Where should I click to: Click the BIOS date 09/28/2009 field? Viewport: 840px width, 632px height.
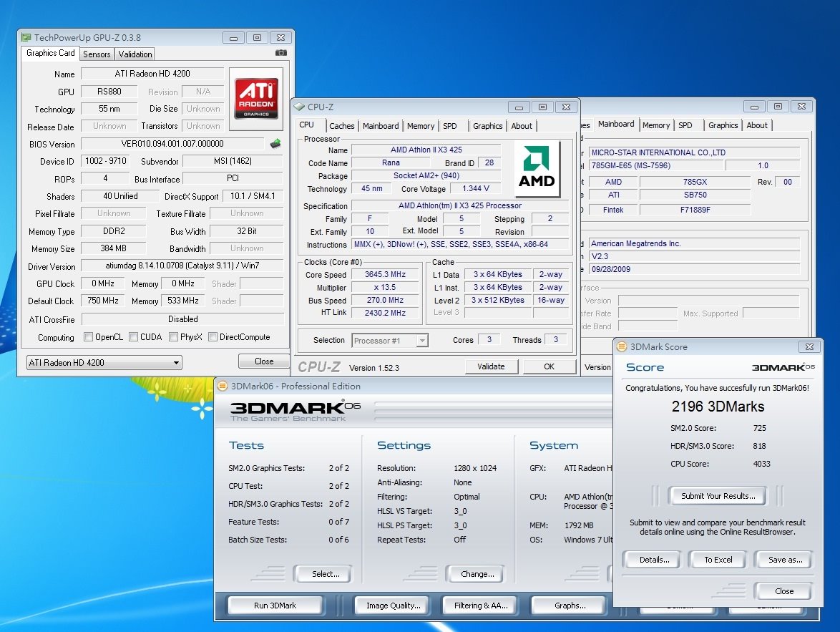tap(694, 270)
